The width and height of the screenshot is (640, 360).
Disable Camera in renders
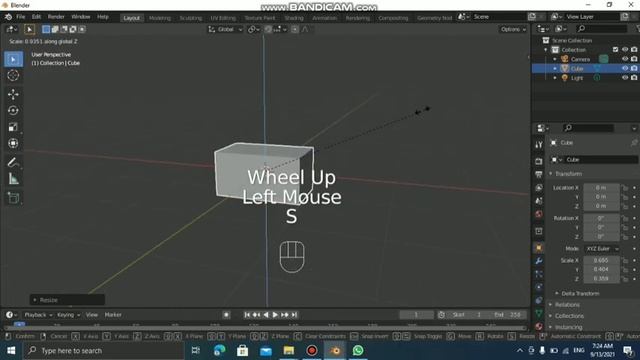634,59
